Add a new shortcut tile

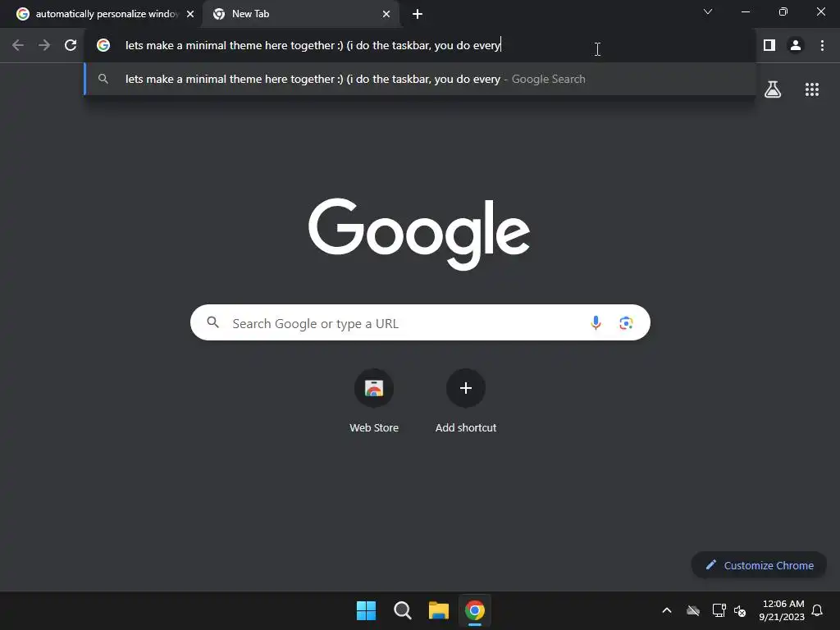pyautogui.click(x=466, y=400)
